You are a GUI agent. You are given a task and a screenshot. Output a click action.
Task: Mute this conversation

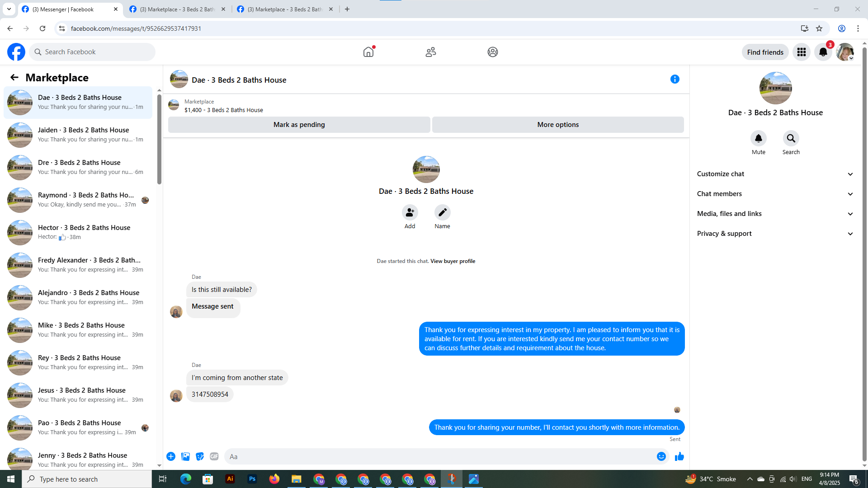(x=758, y=139)
